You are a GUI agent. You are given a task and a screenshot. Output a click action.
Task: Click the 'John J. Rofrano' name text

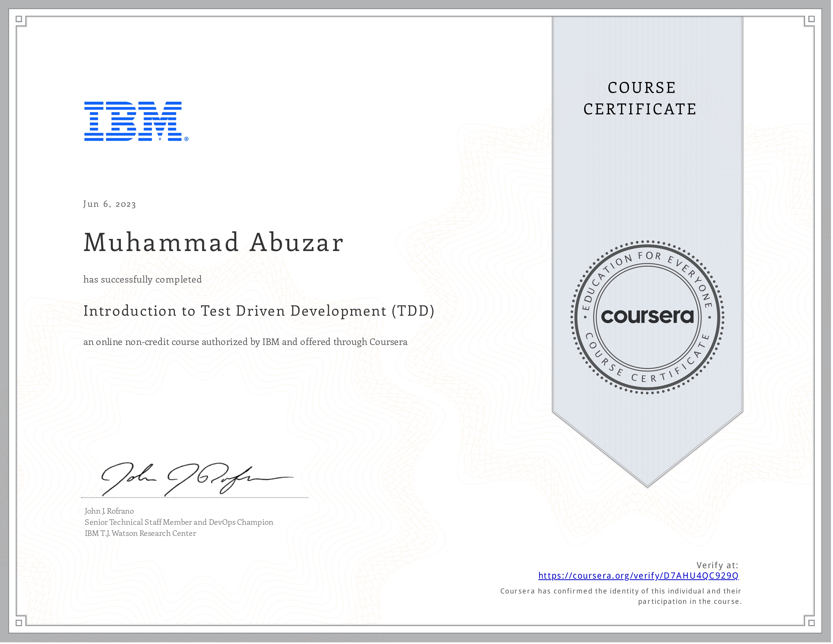point(109,511)
